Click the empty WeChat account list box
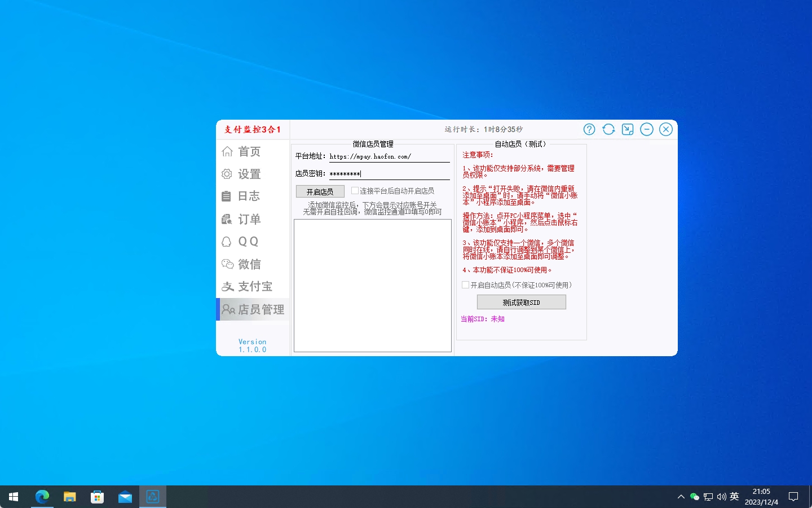 (x=372, y=285)
